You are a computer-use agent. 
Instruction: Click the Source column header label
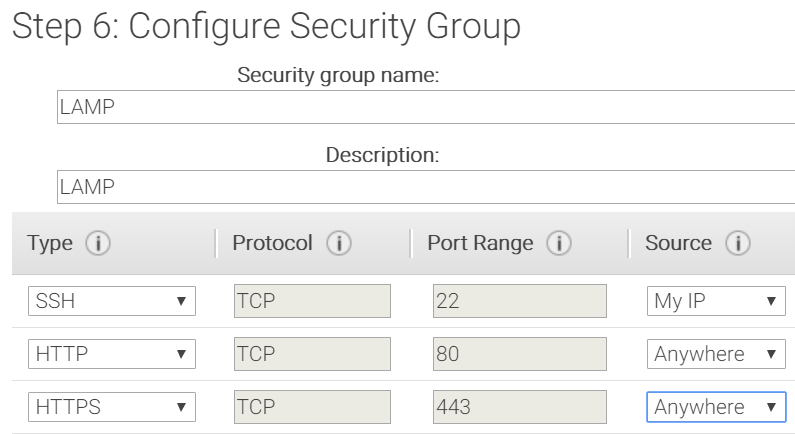tap(678, 244)
